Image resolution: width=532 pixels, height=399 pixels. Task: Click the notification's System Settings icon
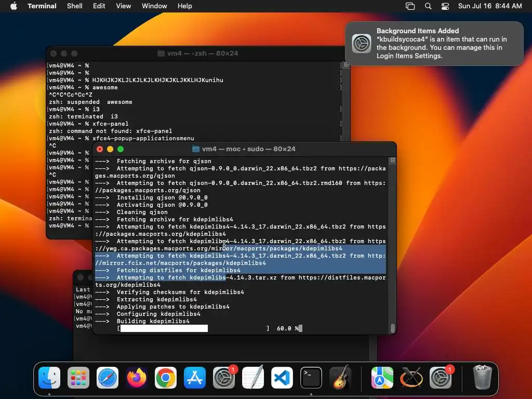(x=362, y=44)
